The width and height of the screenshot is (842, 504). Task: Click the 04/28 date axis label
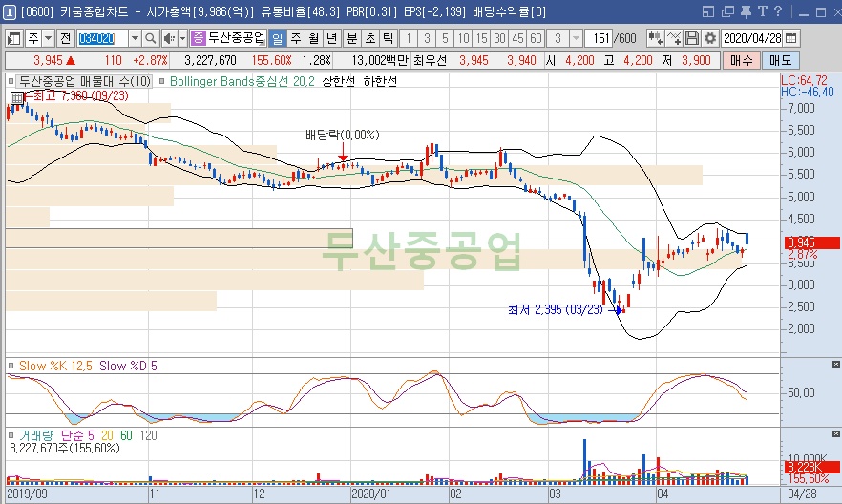tap(802, 493)
